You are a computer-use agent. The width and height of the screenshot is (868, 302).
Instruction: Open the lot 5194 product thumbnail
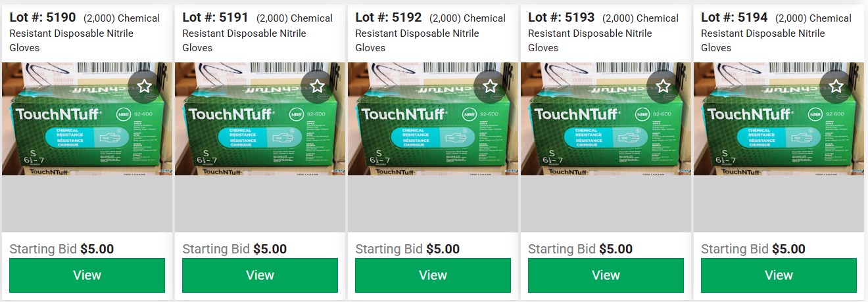click(779, 119)
